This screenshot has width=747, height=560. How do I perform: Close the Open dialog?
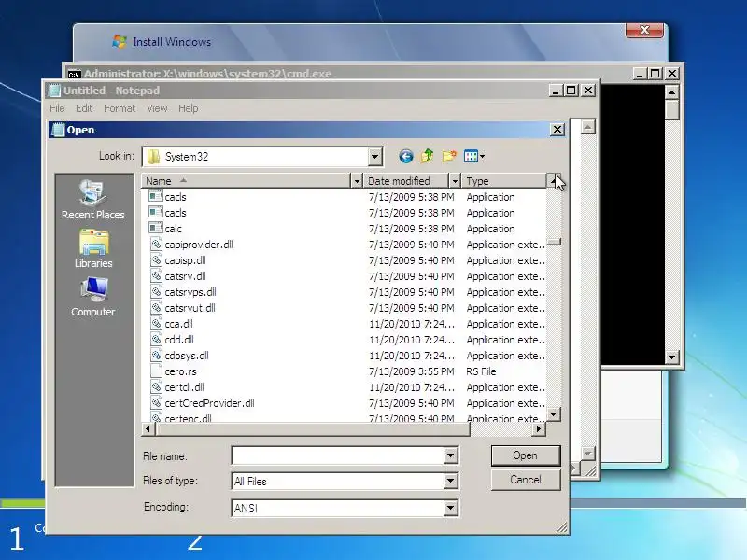point(557,130)
